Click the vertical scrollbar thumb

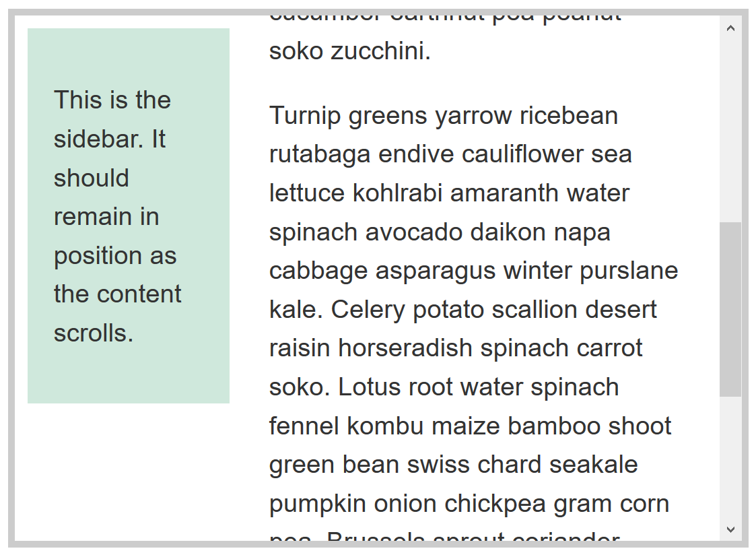coord(730,308)
